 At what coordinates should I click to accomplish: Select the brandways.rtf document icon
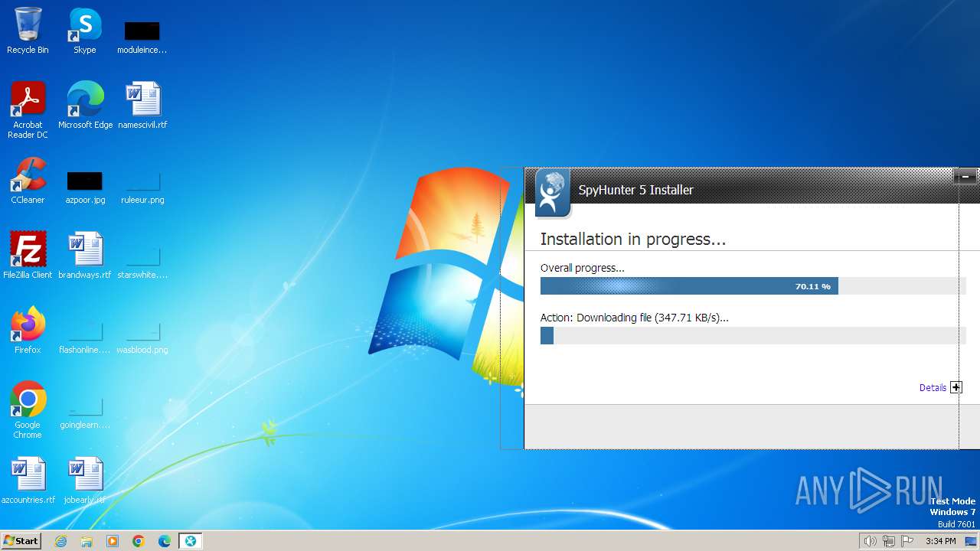click(x=85, y=255)
